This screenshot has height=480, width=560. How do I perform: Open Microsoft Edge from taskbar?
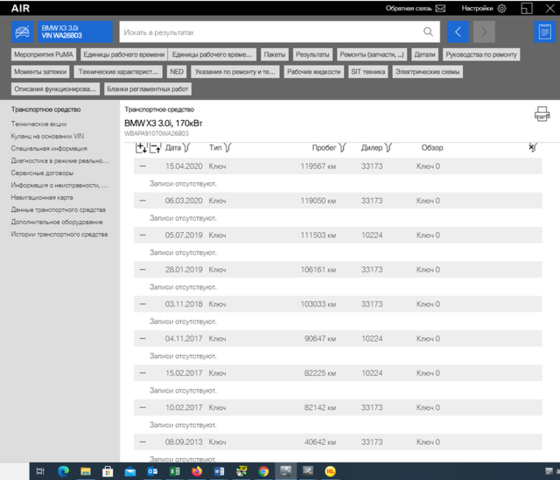pos(63,471)
